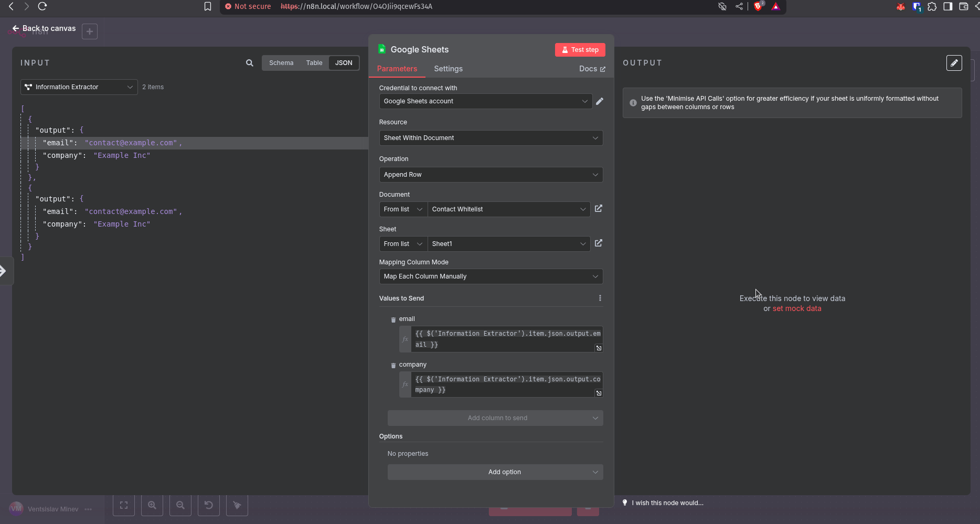980x524 pixels.
Task: Click the Ventsislav Minev user menu dots
Action: (x=88, y=509)
